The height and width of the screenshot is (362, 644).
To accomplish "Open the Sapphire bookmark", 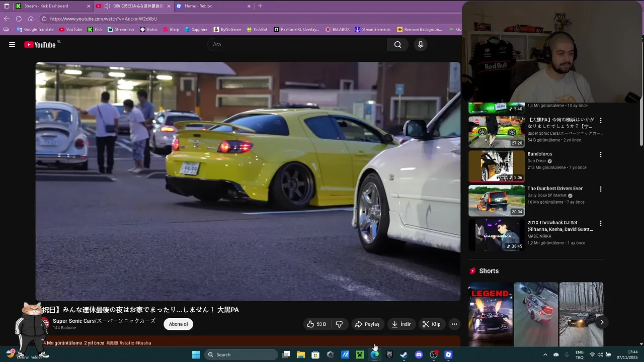I will point(196,29).
